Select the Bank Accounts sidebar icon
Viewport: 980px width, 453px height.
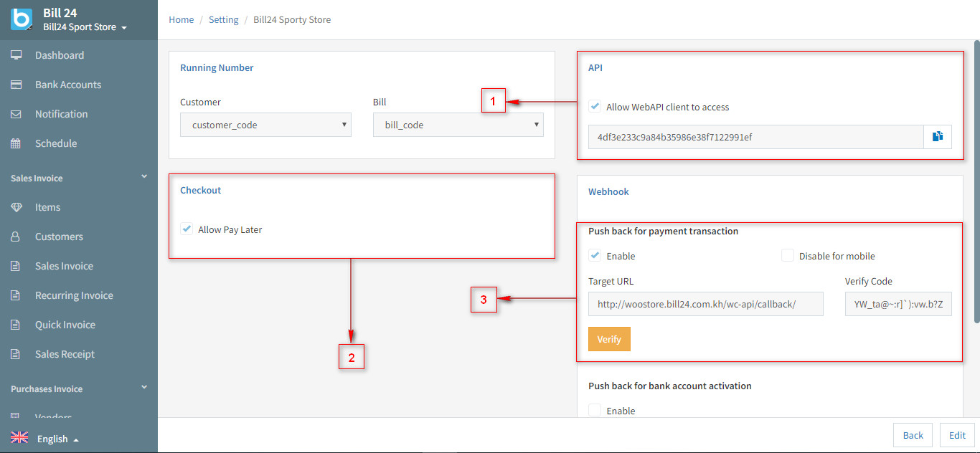[x=69, y=84]
